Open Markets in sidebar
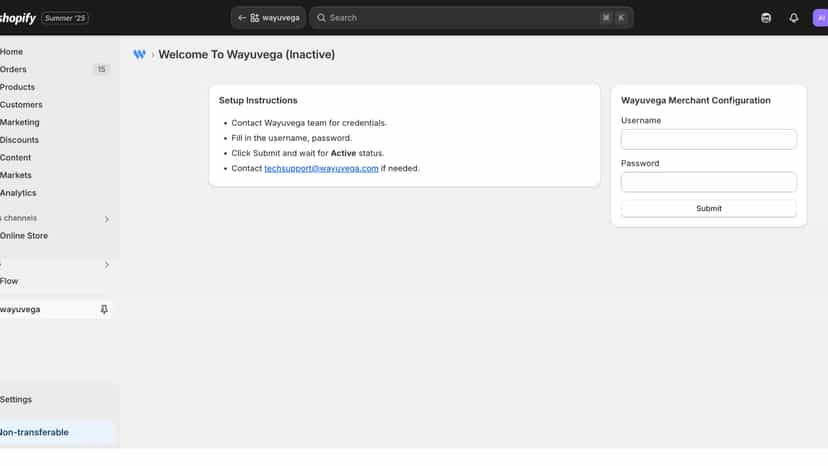The image size is (828, 466). [16, 175]
